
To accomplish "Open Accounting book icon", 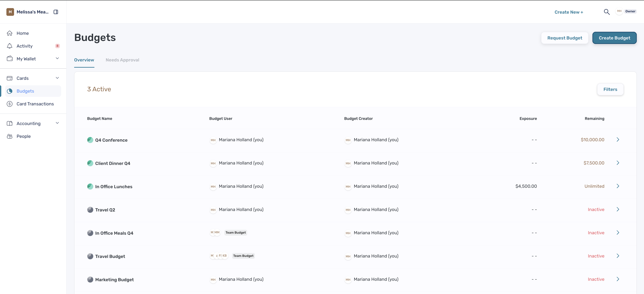I will pyautogui.click(x=10, y=123).
